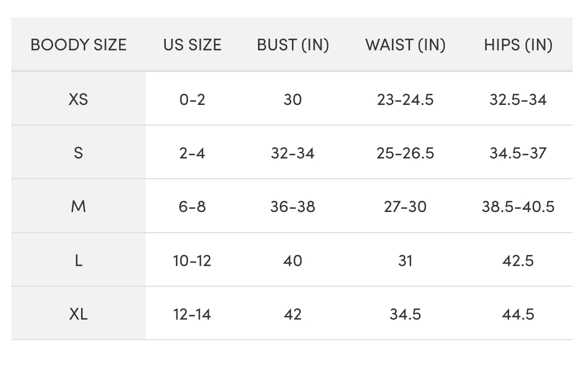Click US size 0-2 cell
This screenshot has width=588, height=371.
(192, 99)
